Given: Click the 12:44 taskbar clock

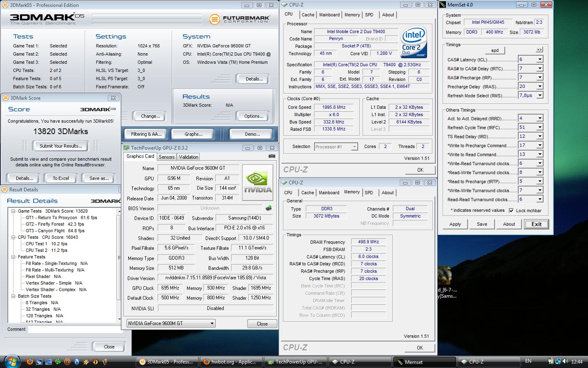Looking at the screenshot, I should 577,361.
